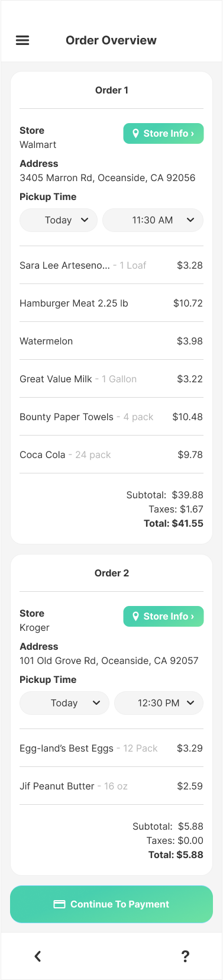Open help via question mark icon
The height and width of the screenshot is (980, 223).
click(185, 956)
